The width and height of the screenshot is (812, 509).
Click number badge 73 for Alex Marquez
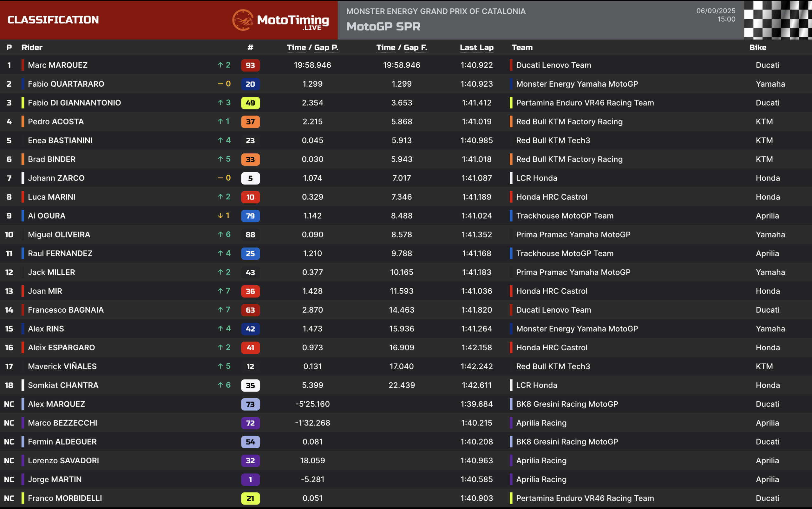[x=250, y=405]
